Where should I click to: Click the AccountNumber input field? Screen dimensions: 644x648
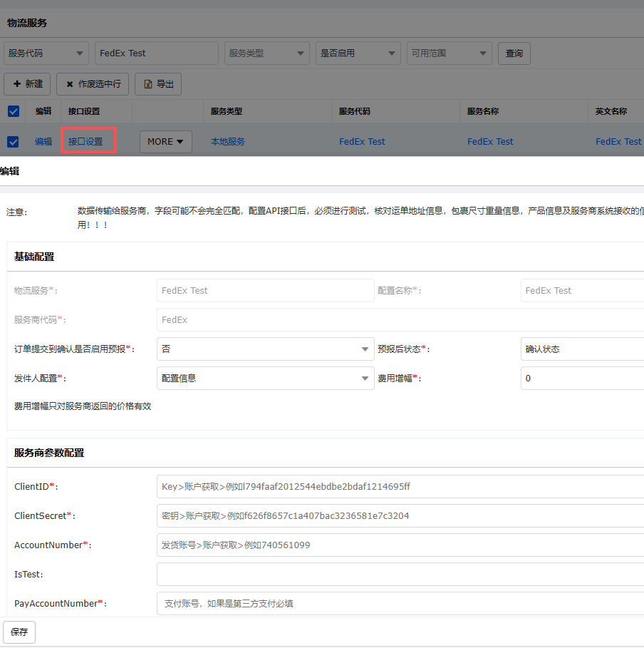click(x=399, y=545)
